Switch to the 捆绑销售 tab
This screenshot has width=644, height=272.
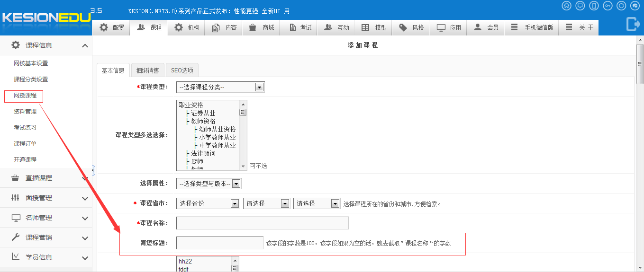click(x=147, y=70)
